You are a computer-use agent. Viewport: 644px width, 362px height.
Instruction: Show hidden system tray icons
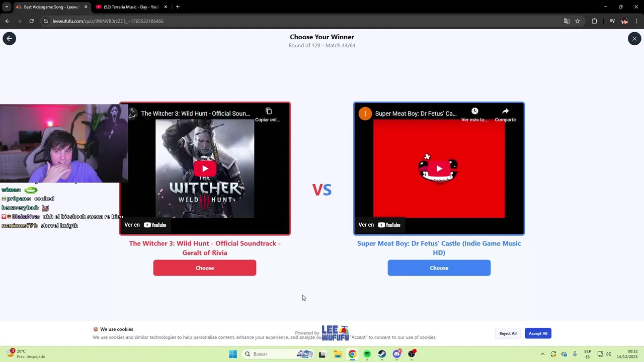coord(542,354)
